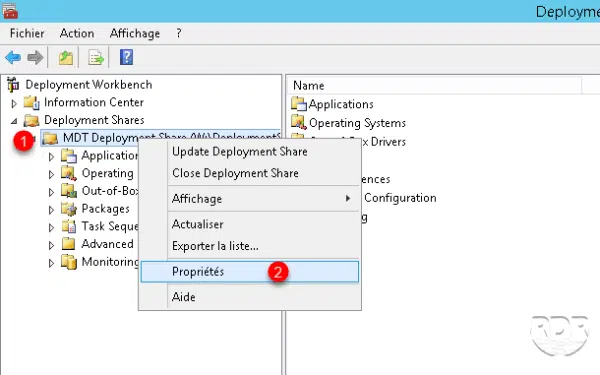This screenshot has width=600, height=375.
Task: Click the Advanced Configuration tree folder icon
Action: (x=69, y=244)
